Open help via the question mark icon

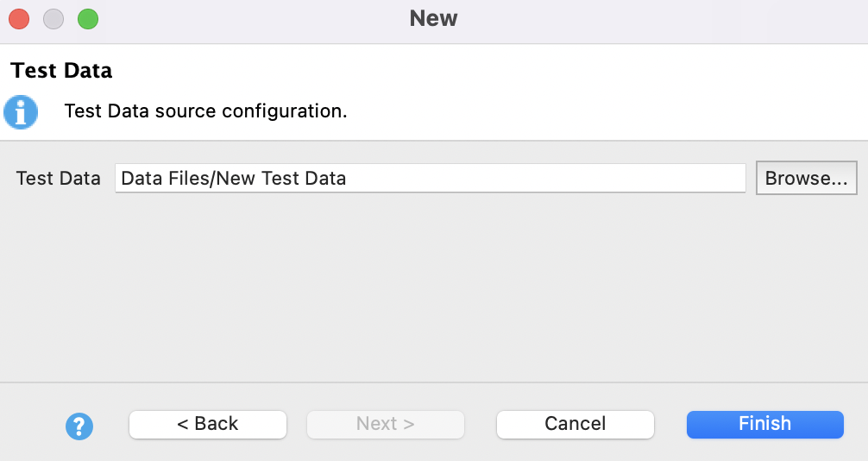point(79,425)
